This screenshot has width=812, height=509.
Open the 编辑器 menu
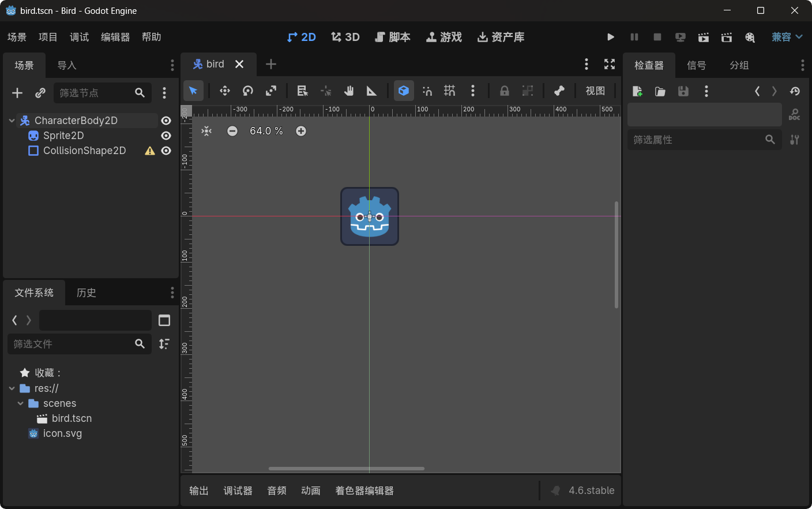(x=115, y=37)
